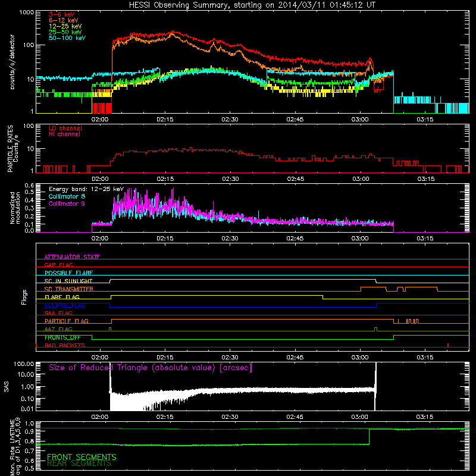Screen dimensions: 476x476
Task: Click the 'Energy band: 12-25 keV' label
Action: coord(86,189)
